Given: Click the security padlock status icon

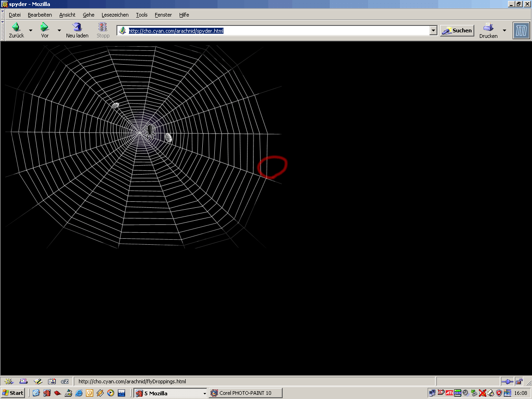Looking at the screenshot, I should click(x=519, y=381).
